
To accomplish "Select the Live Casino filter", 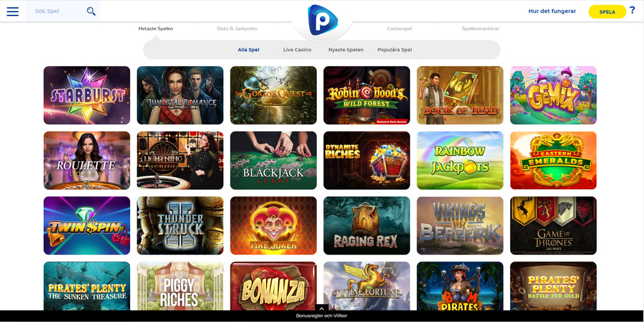I will click(297, 50).
